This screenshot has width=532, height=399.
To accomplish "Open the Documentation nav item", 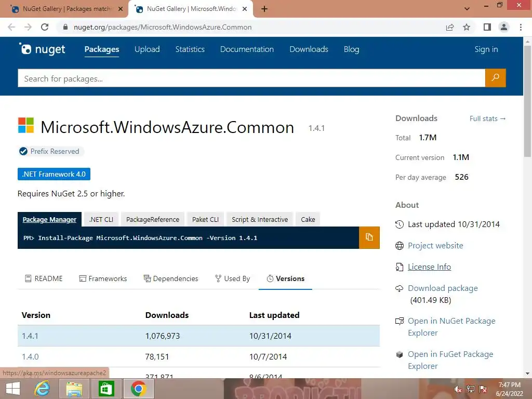I will (247, 49).
